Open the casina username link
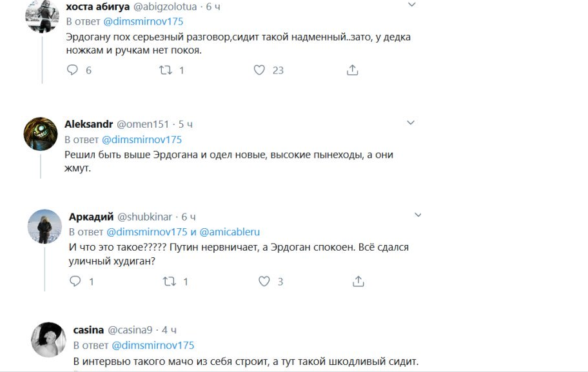This screenshot has height=372, width=588. tap(89, 329)
